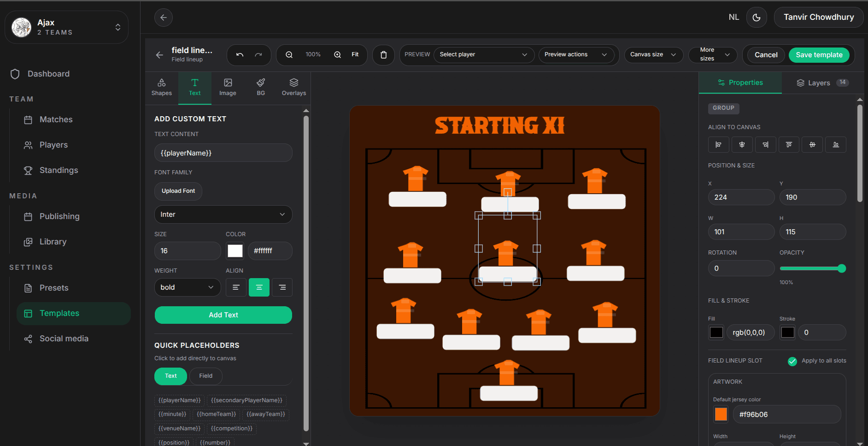Align selection to vertical middle
868x446 pixels.
[x=812, y=145]
